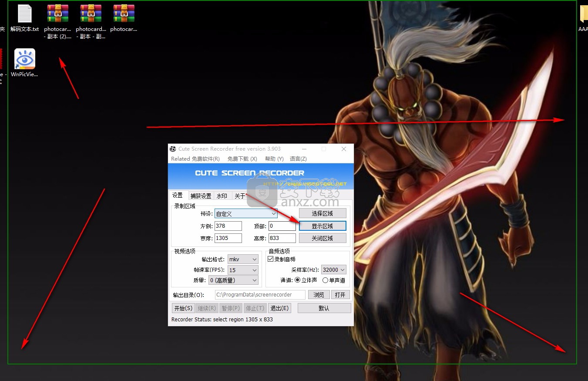This screenshot has height=381, width=588.
Task: Click the 退出(E) button
Action: pyautogui.click(x=279, y=308)
